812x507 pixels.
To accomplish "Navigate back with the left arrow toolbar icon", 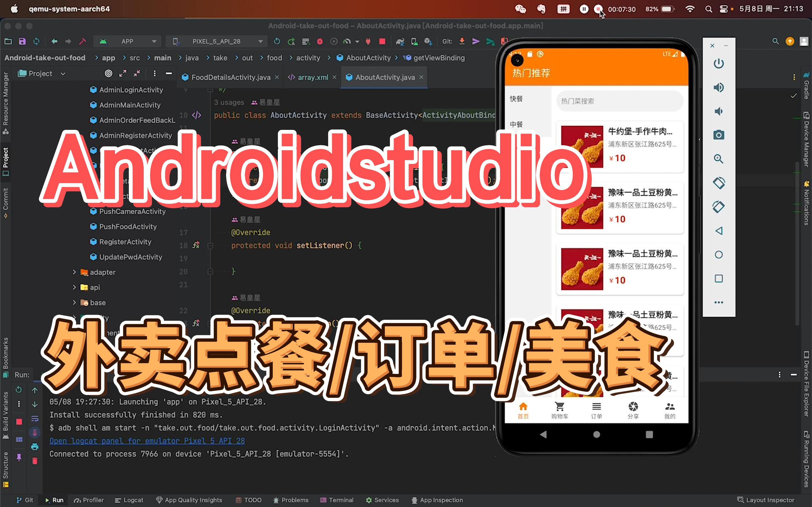I will tap(54, 41).
